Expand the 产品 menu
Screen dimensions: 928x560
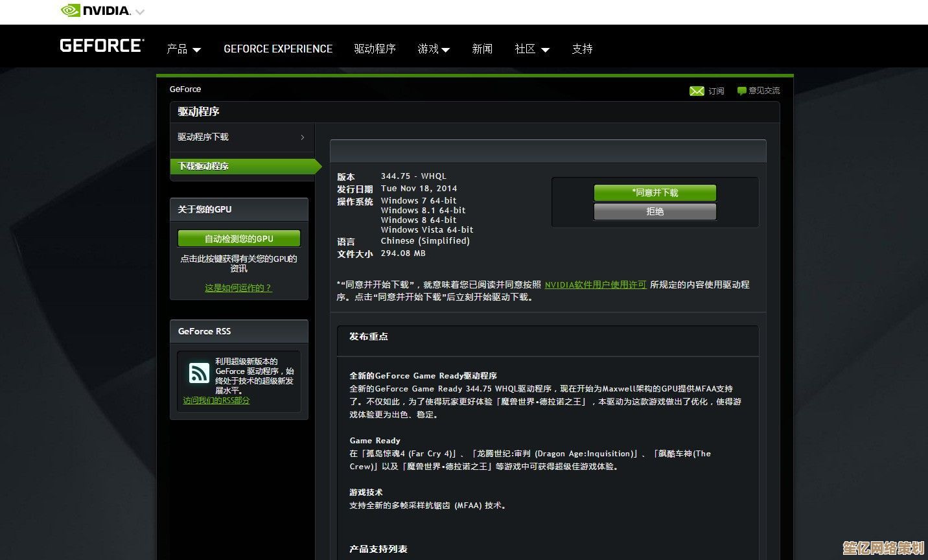pos(183,49)
